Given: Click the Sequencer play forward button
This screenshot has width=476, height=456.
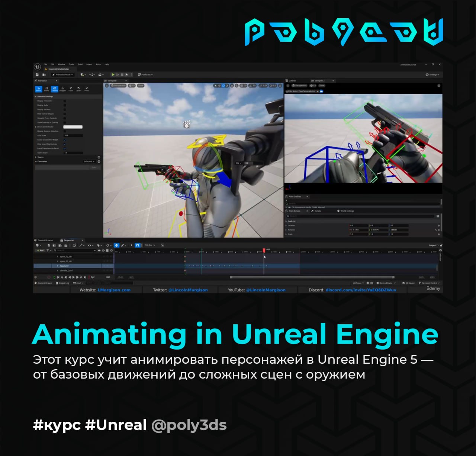Looking at the screenshot, I should point(73,277).
